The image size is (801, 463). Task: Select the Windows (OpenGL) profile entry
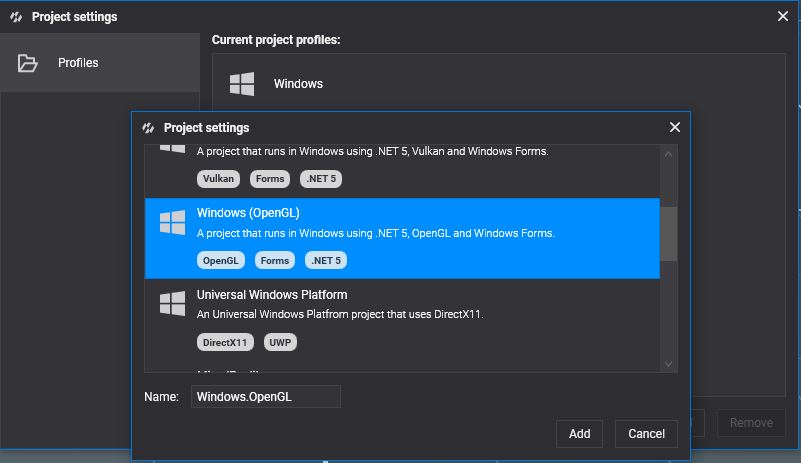coord(402,238)
